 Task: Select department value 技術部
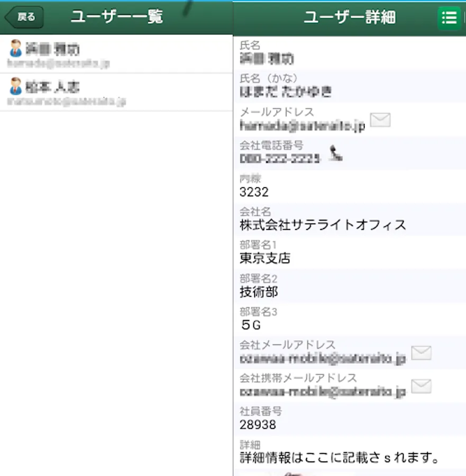click(x=259, y=292)
